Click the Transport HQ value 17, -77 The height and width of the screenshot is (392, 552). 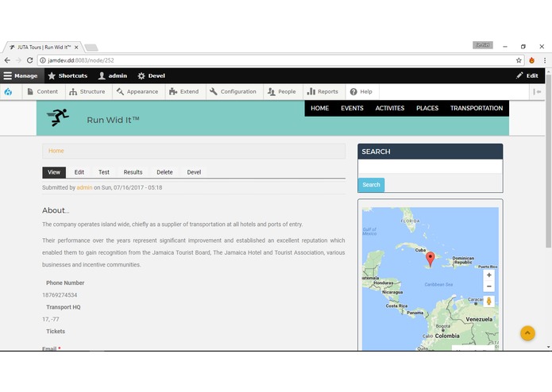coord(51,319)
